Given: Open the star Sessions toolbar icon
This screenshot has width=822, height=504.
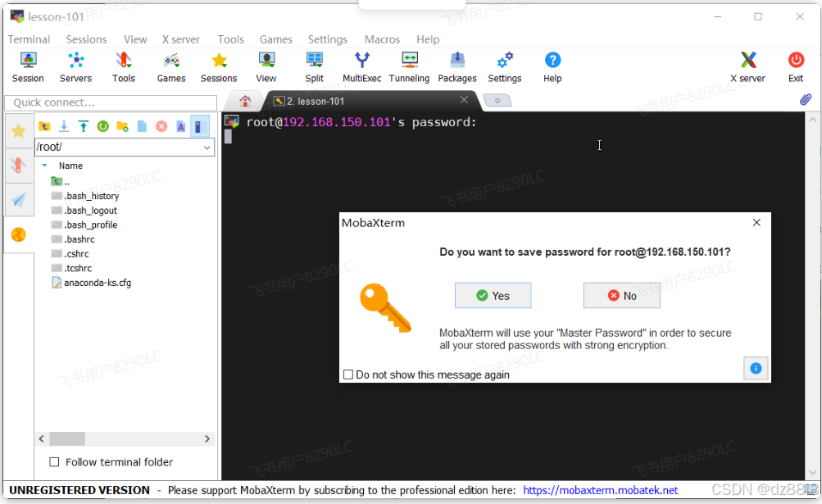Looking at the screenshot, I should (219, 67).
